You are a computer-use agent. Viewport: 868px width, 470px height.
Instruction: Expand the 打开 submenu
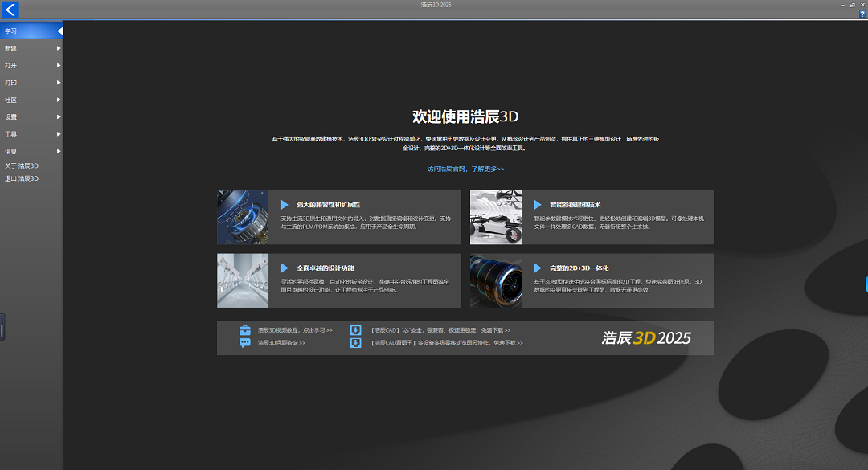pos(32,66)
